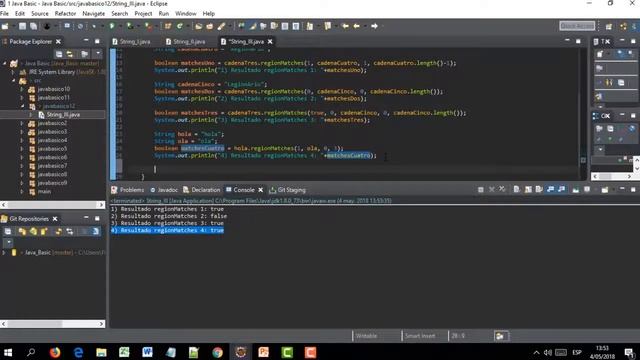This screenshot has width=640, height=360.
Task: Open File Explorer from the taskbar
Action: click(x=101, y=352)
